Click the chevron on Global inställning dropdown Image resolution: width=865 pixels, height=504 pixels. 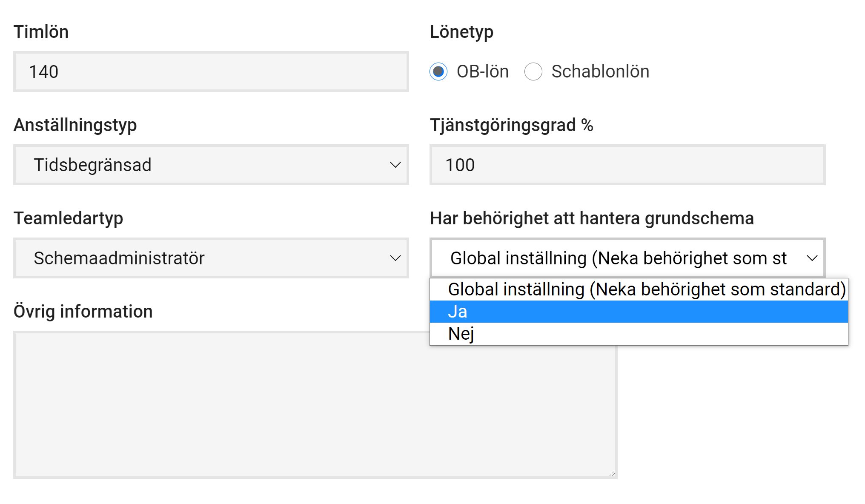(x=812, y=258)
